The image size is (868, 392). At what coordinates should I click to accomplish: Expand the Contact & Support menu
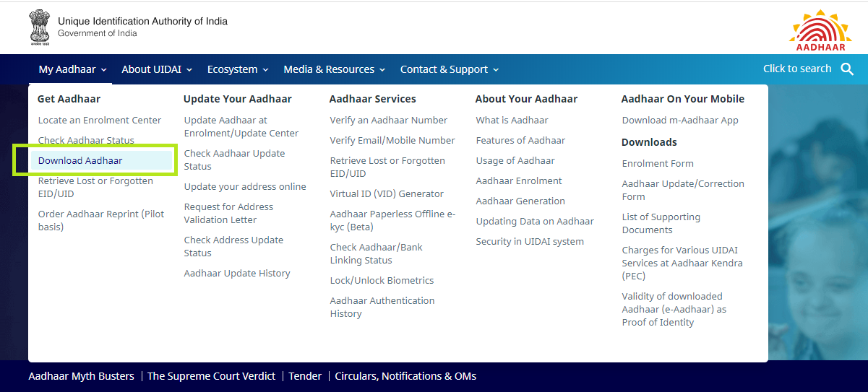click(x=450, y=69)
